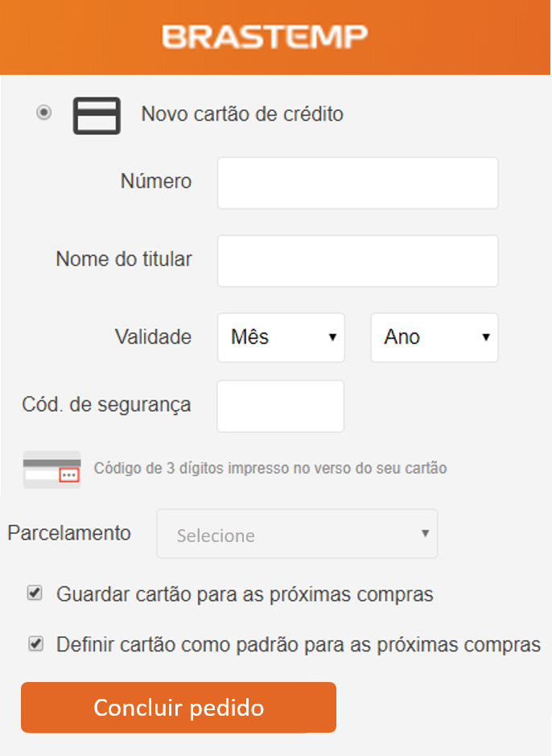Viewport: 552px width, 756px height.
Task: Click the Definir cartão como padrão label
Action: pos(299,645)
